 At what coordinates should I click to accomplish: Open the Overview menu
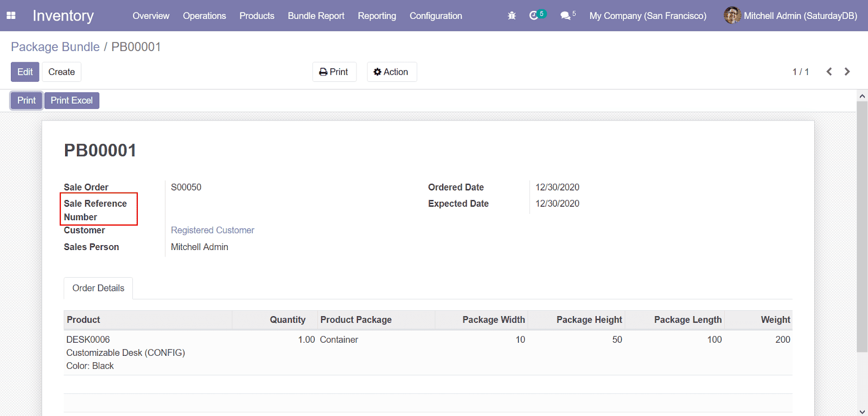tap(151, 16)
